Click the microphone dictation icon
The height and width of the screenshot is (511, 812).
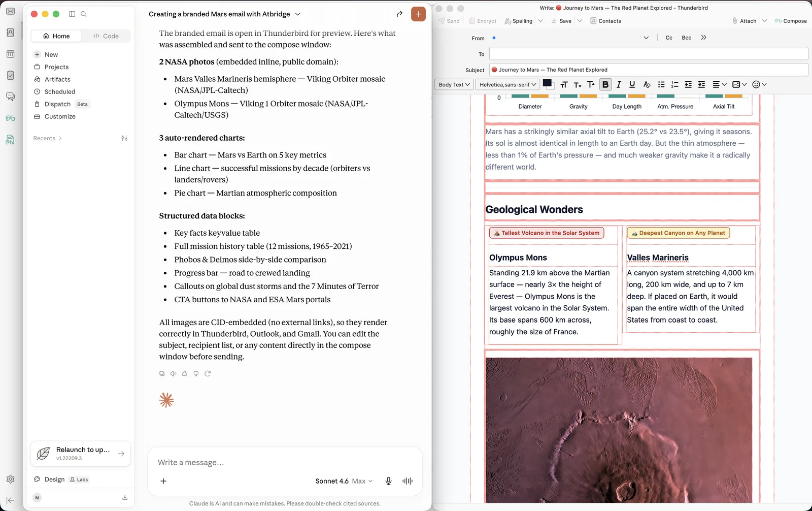coord(388,481)
